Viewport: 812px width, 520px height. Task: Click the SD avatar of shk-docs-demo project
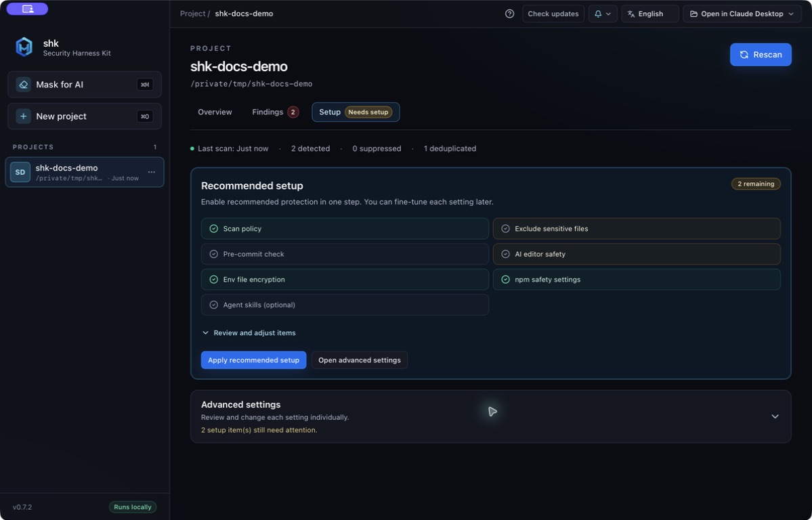pyautogui.click(x=20, y=172)
